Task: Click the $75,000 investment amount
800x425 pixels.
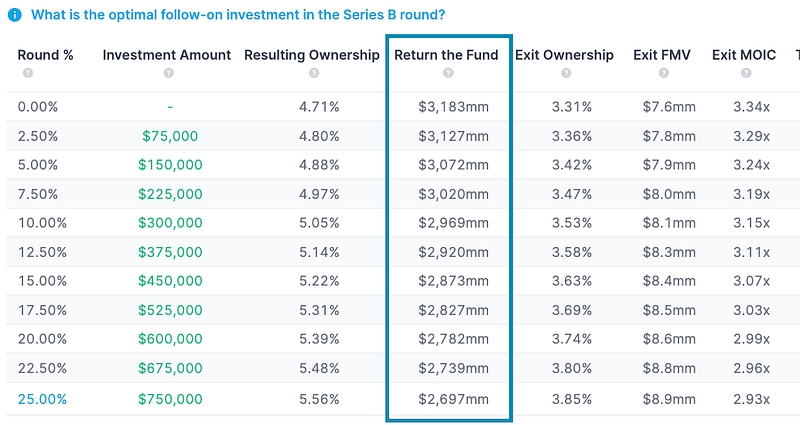Action: coord(170,136)
